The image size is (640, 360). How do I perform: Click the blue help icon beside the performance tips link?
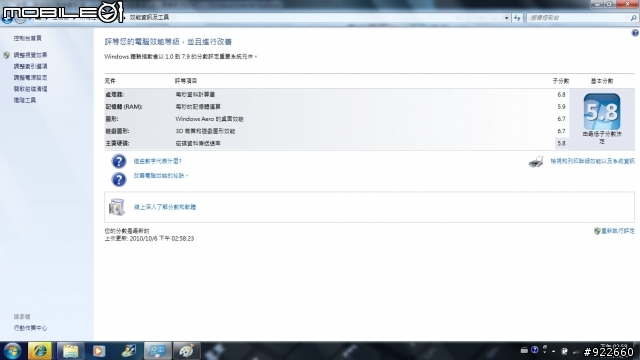(x=119, y=179)
